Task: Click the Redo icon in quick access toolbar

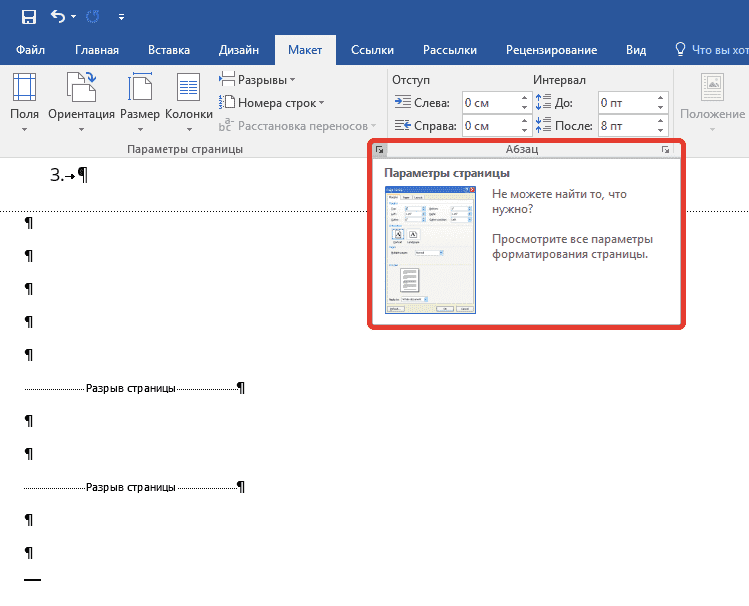Action: tap(95, 17)
